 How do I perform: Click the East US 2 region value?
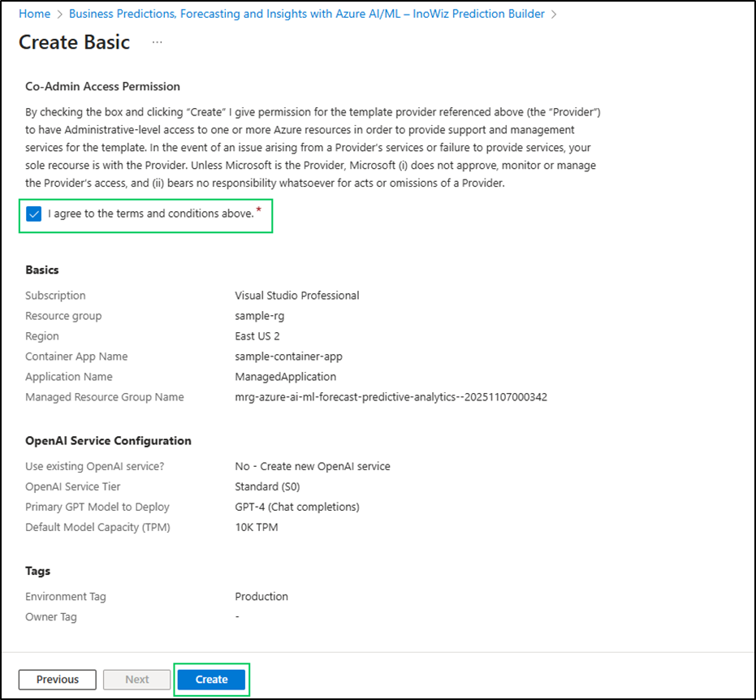(x=257, y=336)
